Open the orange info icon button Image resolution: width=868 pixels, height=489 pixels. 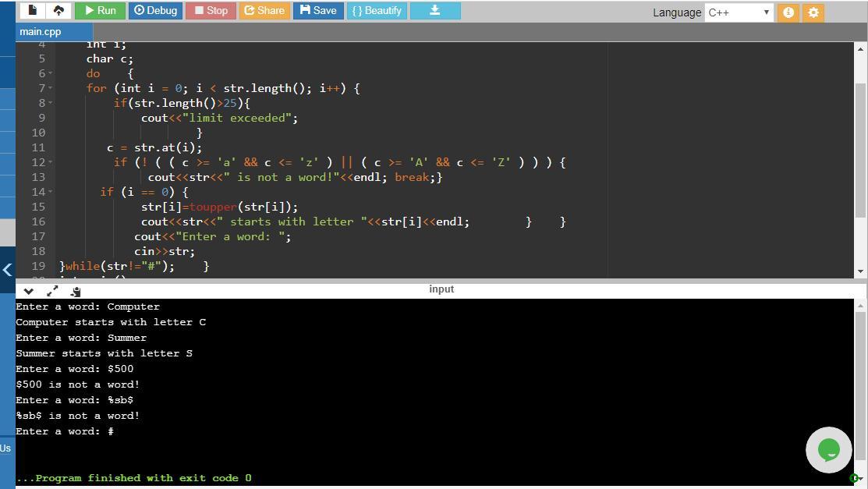click(x=788, y=12)
